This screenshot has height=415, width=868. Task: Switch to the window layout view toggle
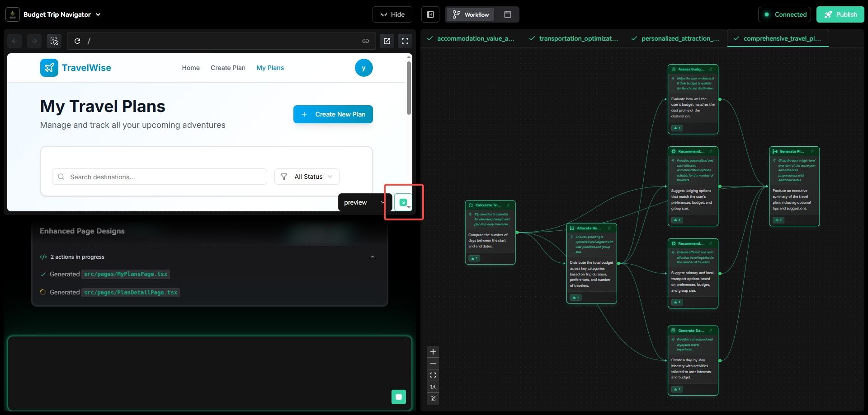coord(508,14)
